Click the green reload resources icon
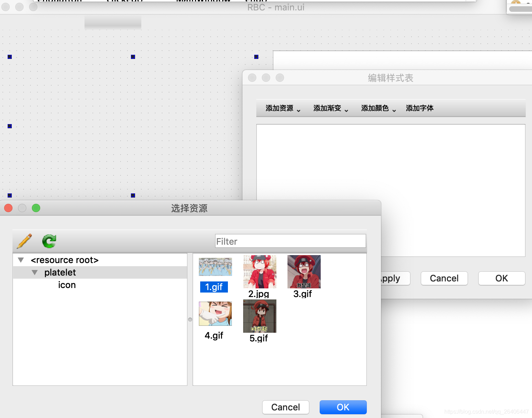 (49, 241)
